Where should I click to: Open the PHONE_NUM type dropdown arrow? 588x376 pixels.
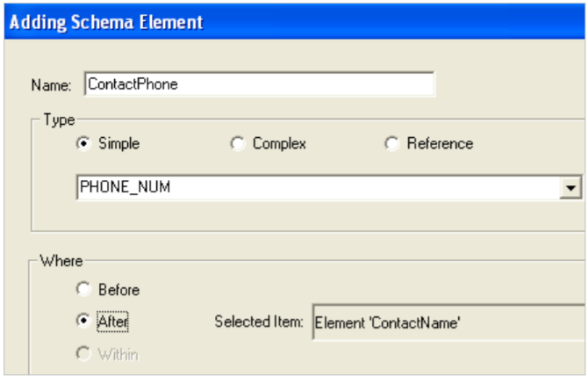(x=573, y=187)
